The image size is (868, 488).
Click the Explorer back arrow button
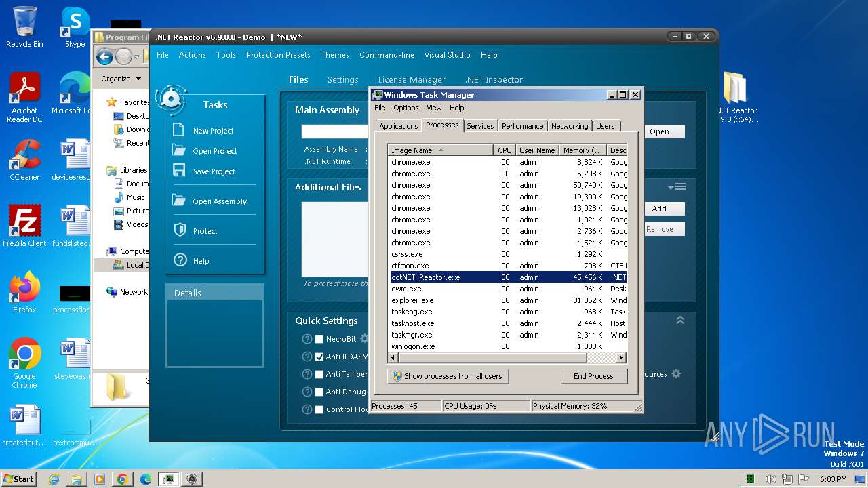coord(104,57)
